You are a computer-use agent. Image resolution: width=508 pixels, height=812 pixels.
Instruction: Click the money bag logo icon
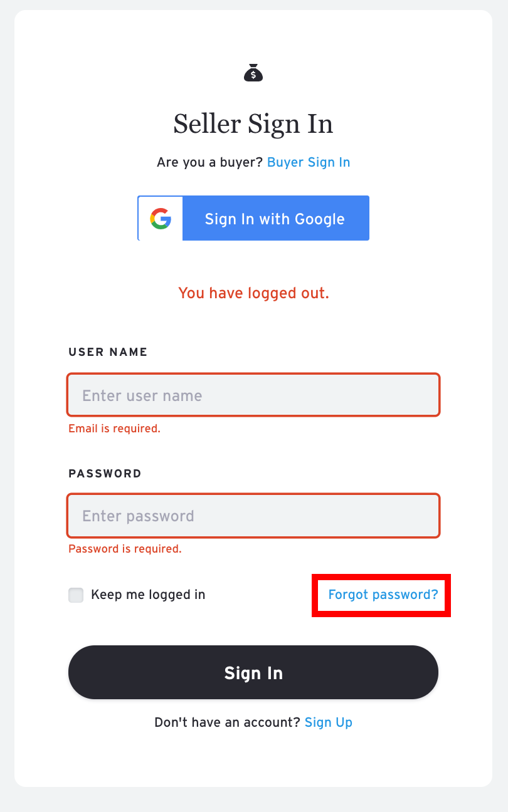[x=253, y=73]
